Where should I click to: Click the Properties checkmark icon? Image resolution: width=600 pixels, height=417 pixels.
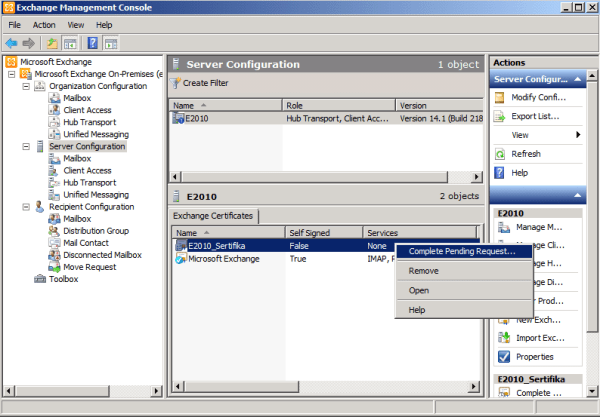(x=501, y=356)
